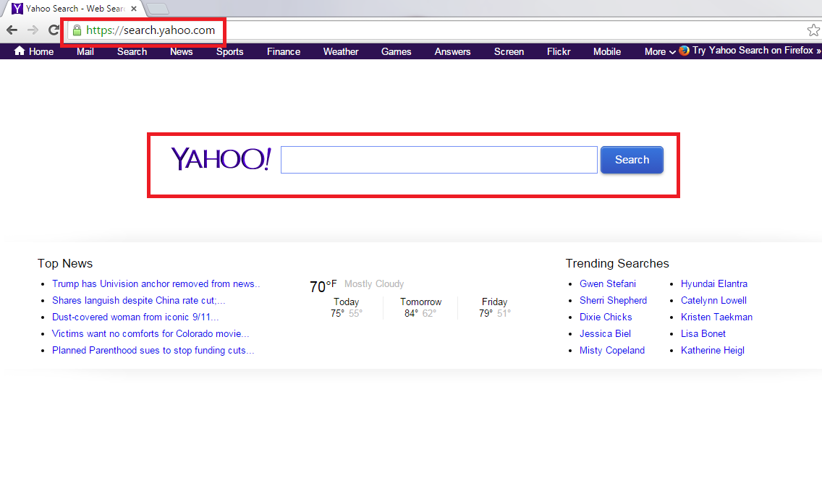Screen dimensions: 822x504
Task: Bookmark page with the star icon
Action: tap(813, 30)
